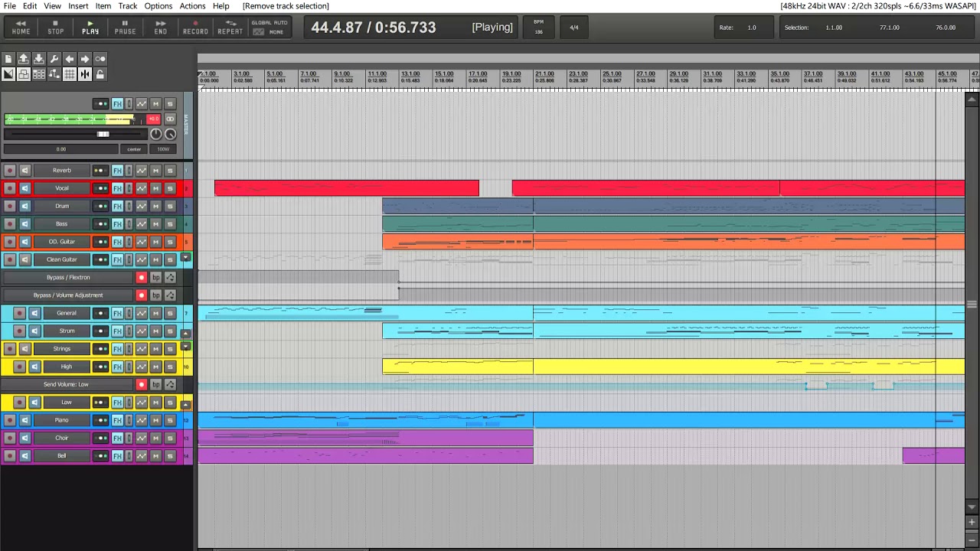Open the Track menu
This screenshot has height=551, width=980.
click(128, 6)
